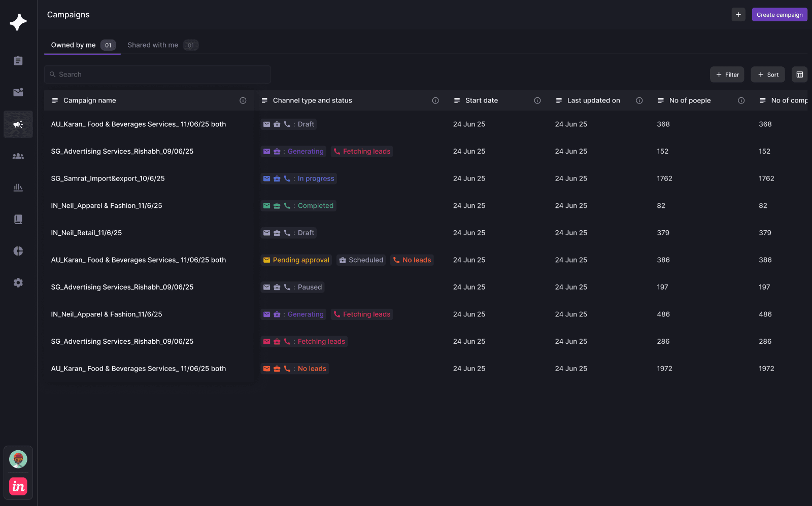
Task: Click the people count 1762
Action: tap(665, 178)
